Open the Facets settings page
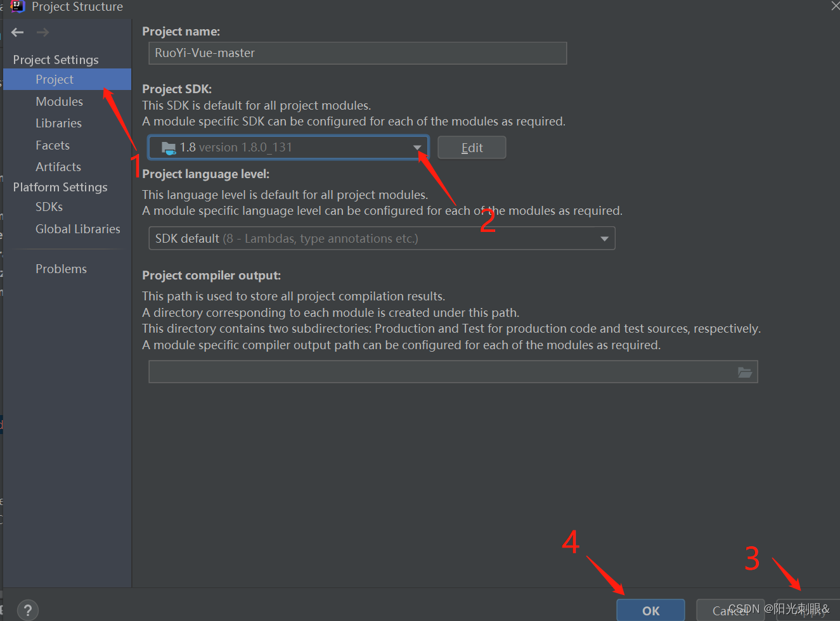Screen dimensions: 840x621 (x=53, y=145)
